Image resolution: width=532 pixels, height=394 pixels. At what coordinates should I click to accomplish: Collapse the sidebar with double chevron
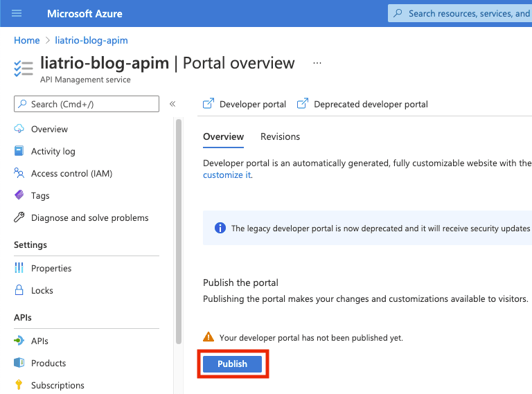(172, 104)
